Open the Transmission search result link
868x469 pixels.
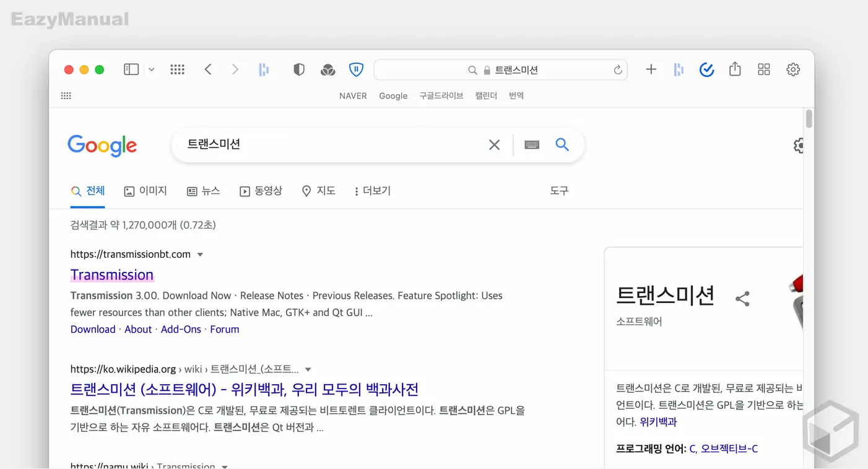click(112, 274)
